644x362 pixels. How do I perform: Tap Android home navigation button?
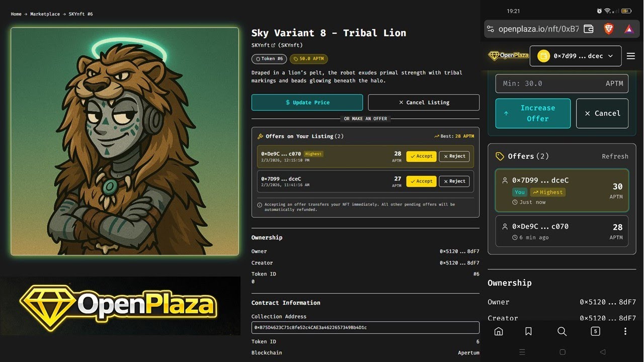click(x=562, y=352)
